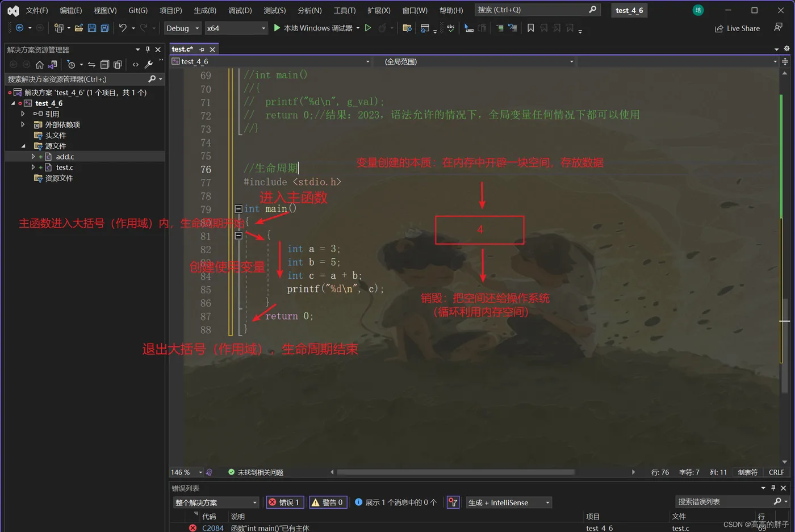Pin the test.c* tab
This screenshot has width=795, height=532.
(202, 49)
